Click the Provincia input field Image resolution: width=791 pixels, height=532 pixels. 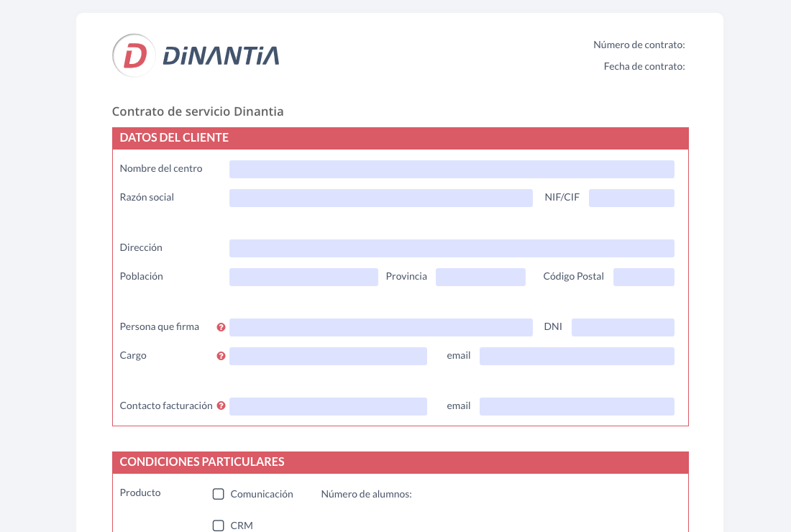(x=480, y=277)
